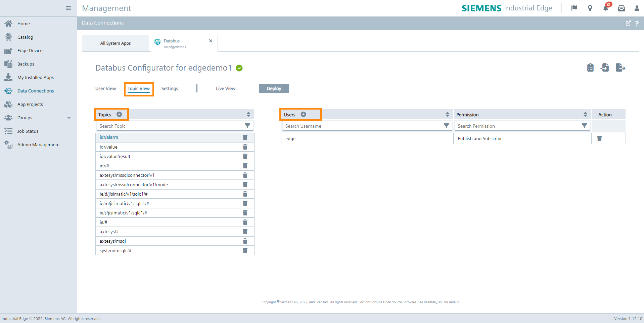Expand the Groups menu chevron

coord(69,118)
